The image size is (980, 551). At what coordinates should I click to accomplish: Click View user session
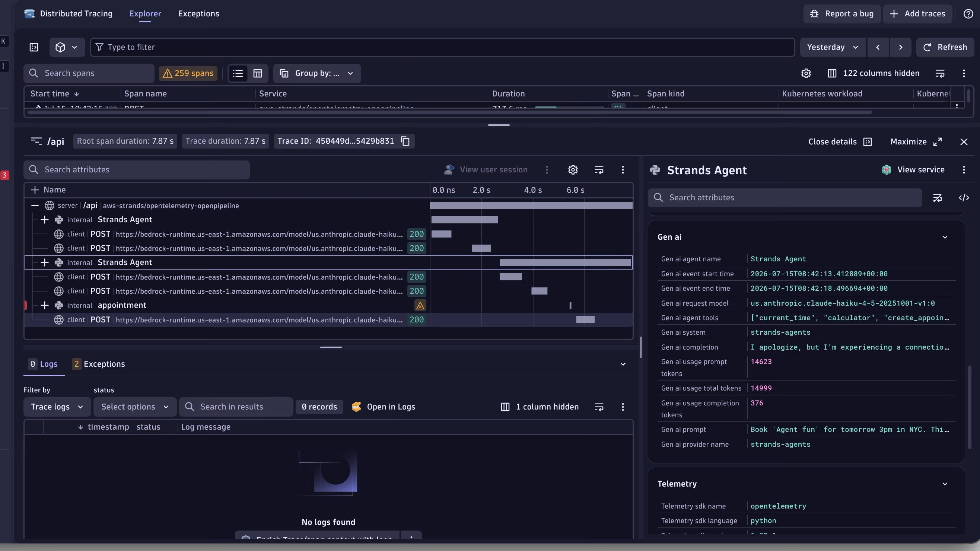click(x=486, y=170)
